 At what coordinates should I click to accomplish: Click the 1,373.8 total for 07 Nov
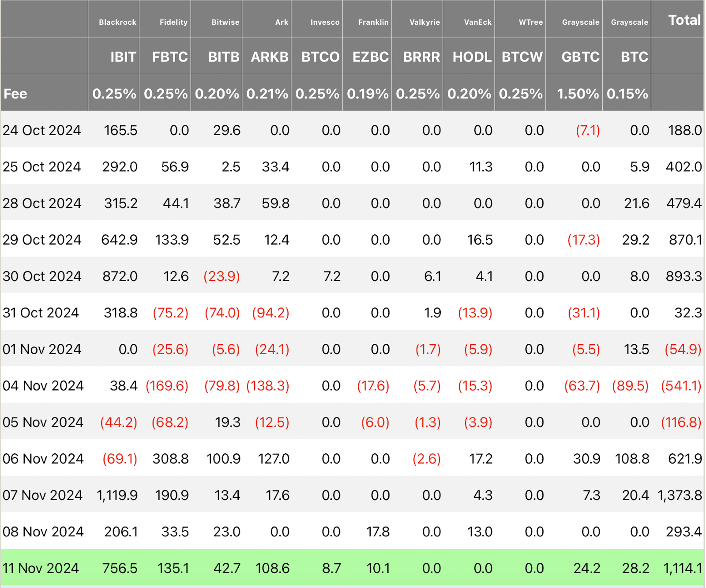click(x=680, y=495)
